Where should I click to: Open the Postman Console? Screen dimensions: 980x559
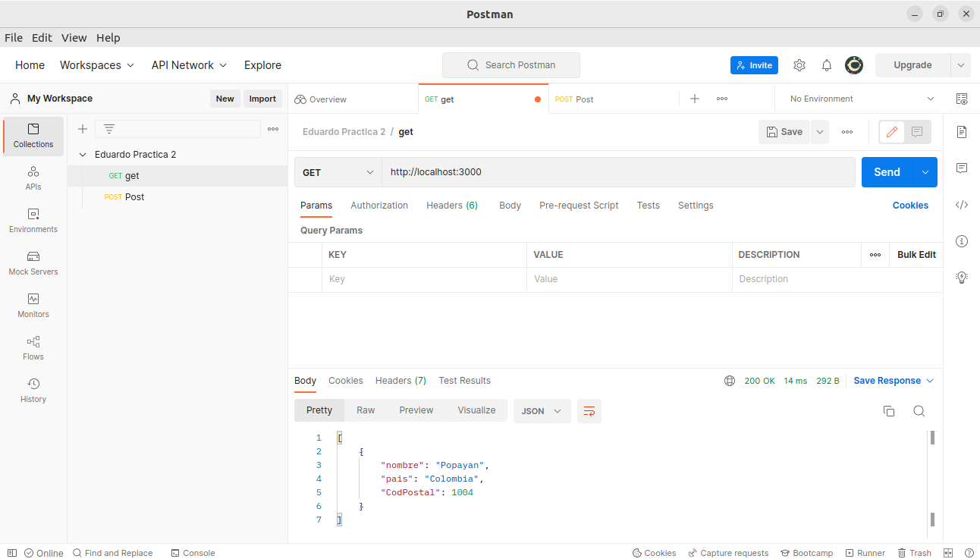point(193,552)
